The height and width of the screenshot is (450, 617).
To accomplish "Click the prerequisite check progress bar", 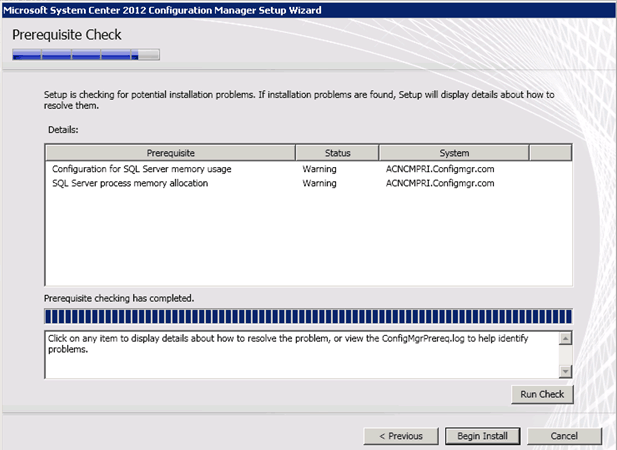I will [308, 316].
